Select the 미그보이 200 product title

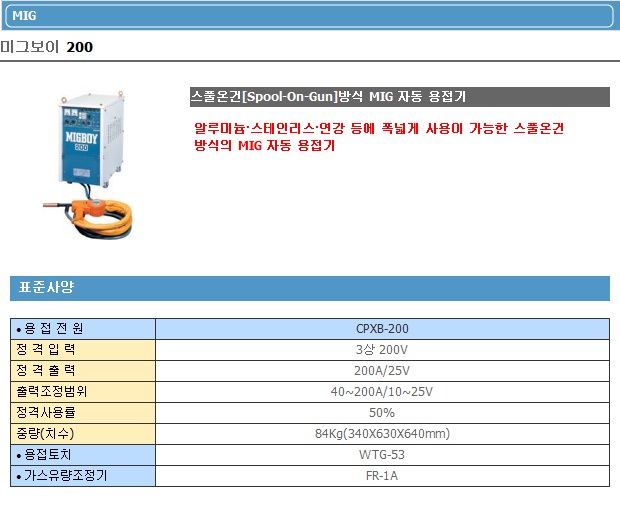48,48
